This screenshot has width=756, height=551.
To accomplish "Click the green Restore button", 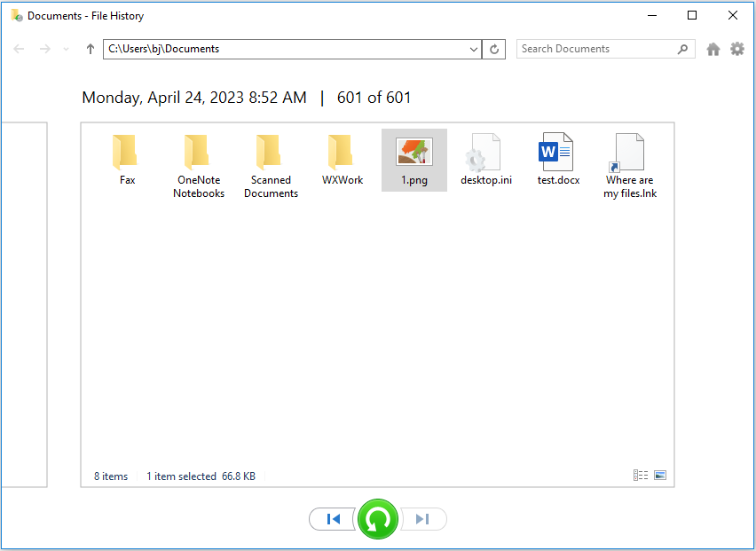I will tap(378, 519).
